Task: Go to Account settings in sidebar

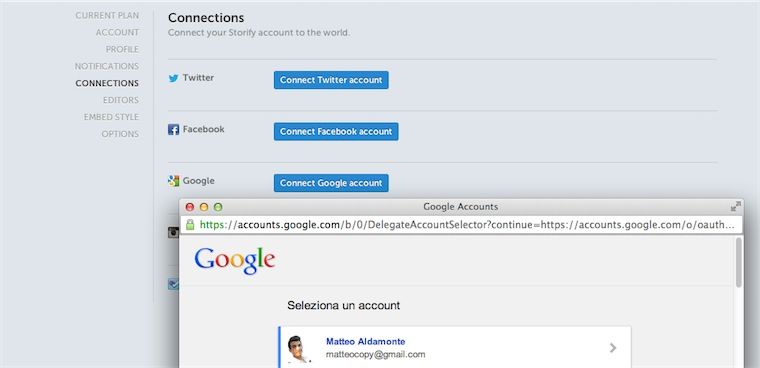Action: click(117, 32)
